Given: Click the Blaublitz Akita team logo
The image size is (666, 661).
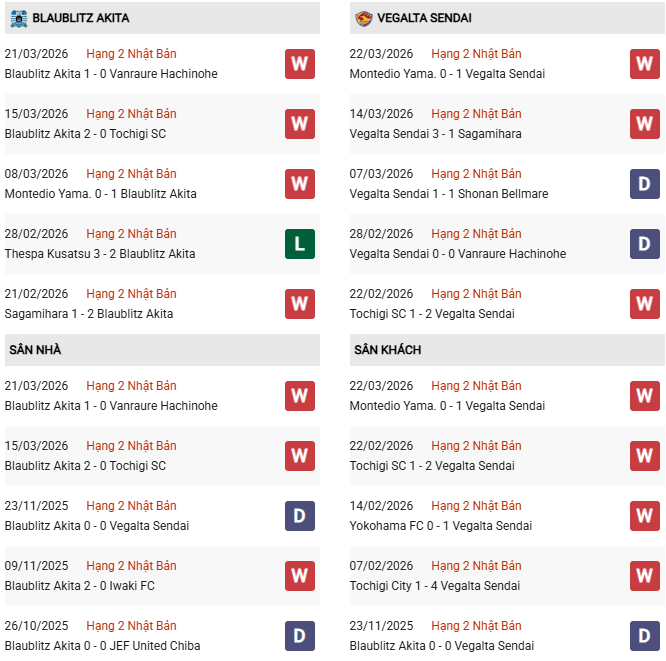Looking at the screenshot, I should click(17, 18).
